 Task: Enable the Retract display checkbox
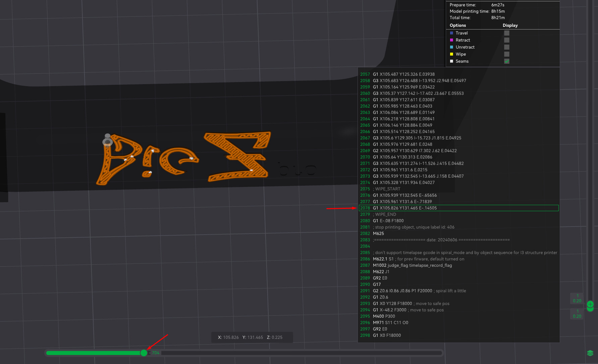pos(507,40)
